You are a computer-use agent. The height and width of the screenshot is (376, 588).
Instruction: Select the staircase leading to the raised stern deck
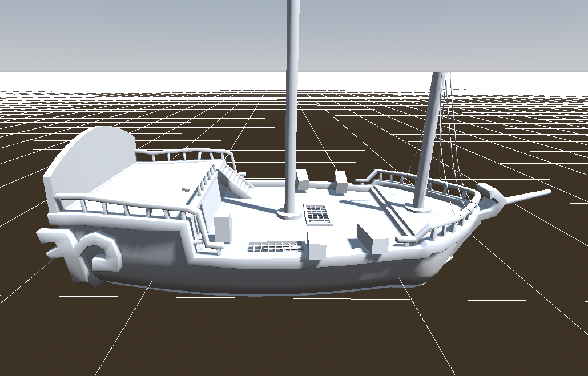[236, 180]
